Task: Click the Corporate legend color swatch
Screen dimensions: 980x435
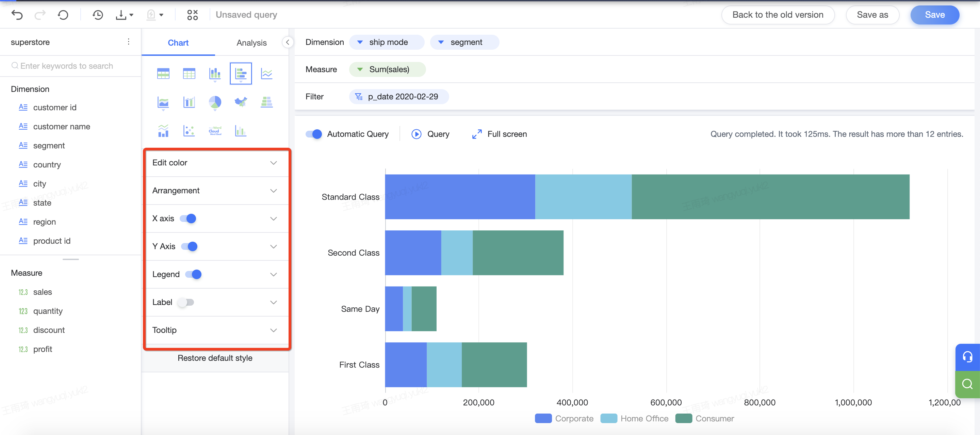Action: click(x=543, y=419)
